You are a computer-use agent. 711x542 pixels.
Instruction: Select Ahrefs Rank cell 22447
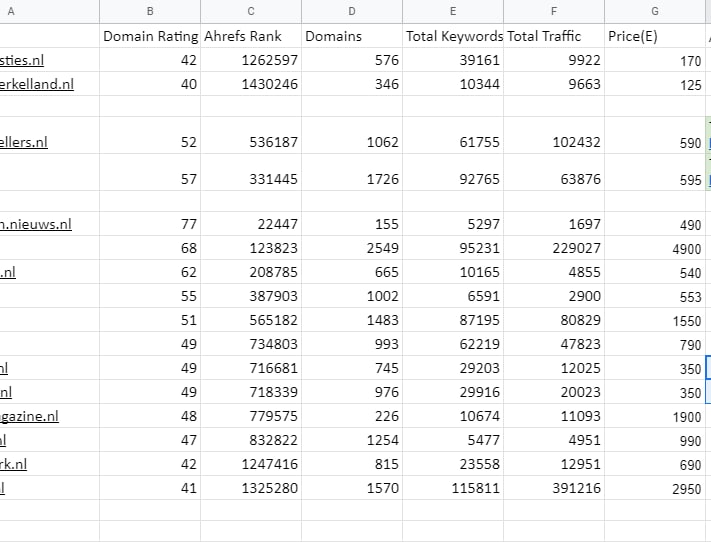(x=251, y=224)
